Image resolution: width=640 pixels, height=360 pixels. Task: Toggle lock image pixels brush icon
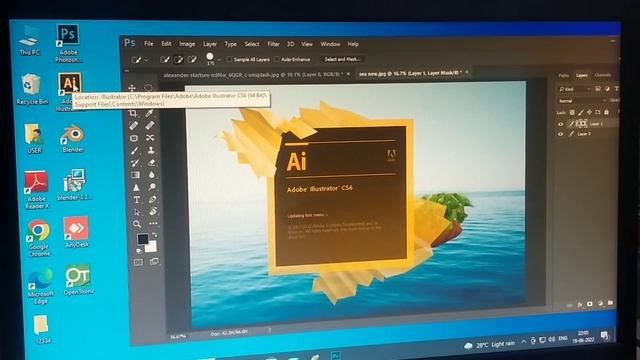(580, 112)
